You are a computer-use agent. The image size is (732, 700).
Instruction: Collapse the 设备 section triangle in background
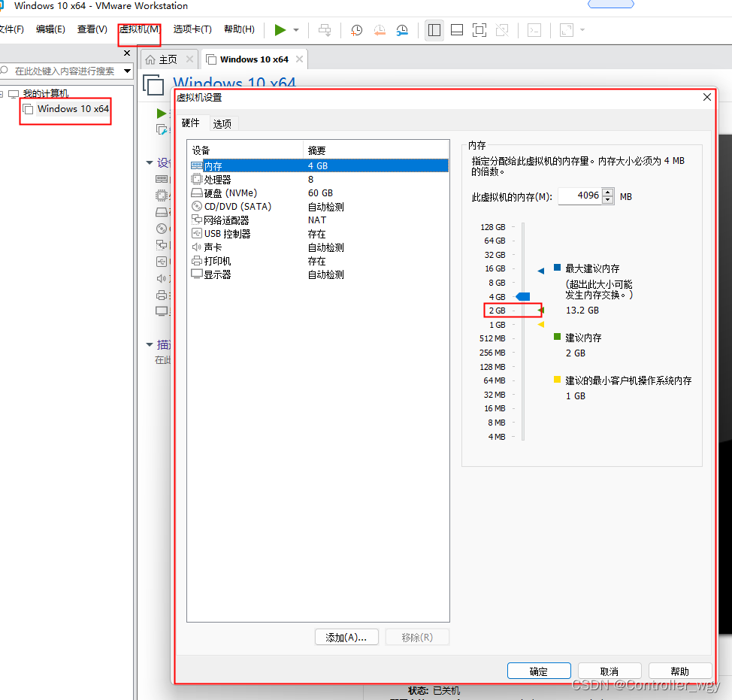click(150, 163)
